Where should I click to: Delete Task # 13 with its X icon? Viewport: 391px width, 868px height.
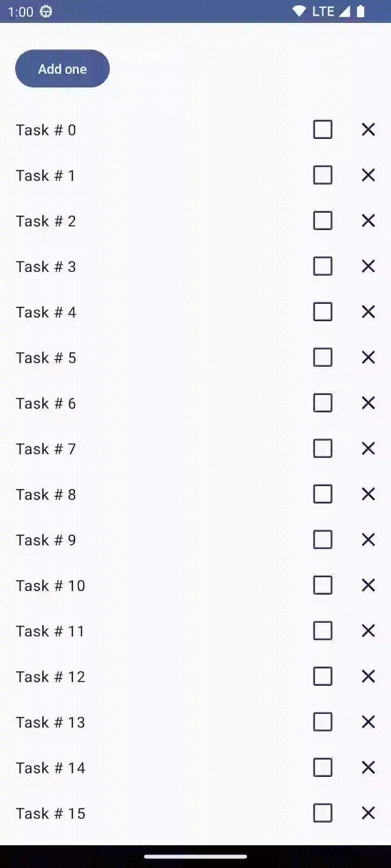[x=368, y=722]
